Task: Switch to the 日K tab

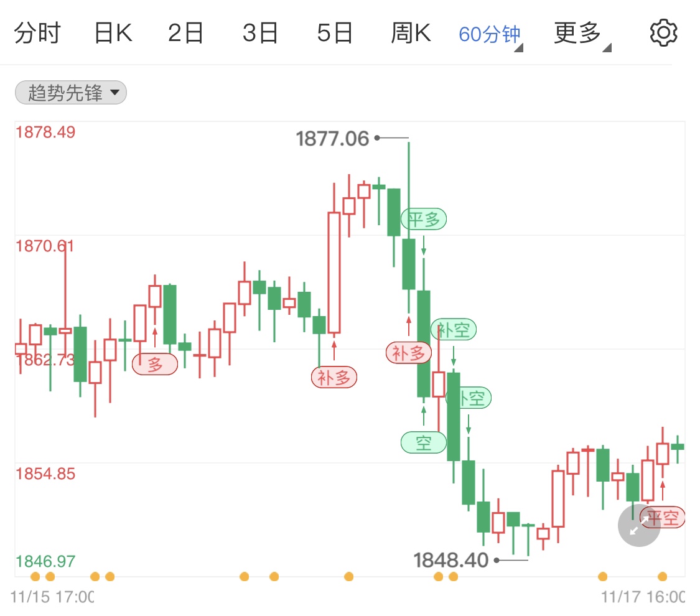Action: click(x=112, y=32)
